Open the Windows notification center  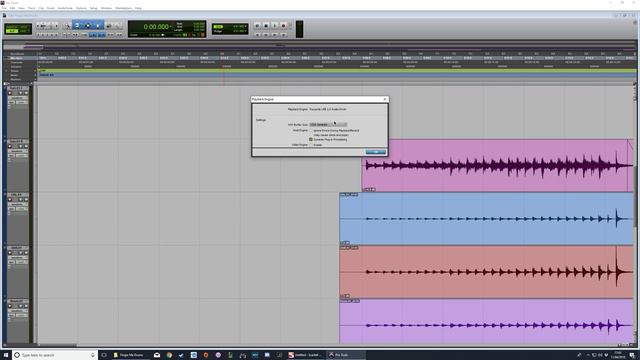pyautogui.click(x=632, y=355)
